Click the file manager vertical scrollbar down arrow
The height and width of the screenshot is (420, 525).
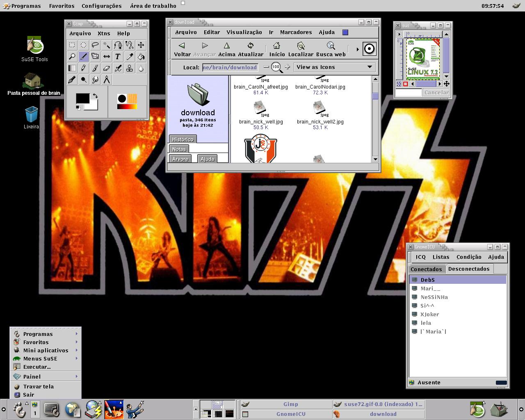click(x=375, y=159)
